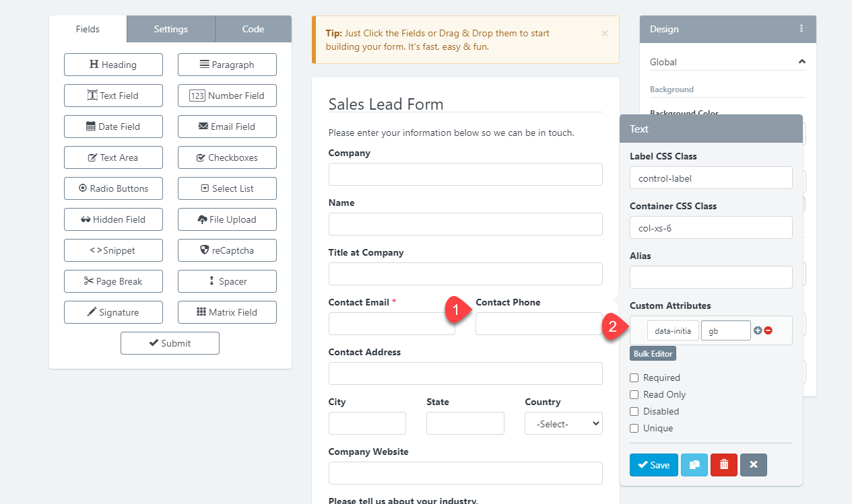Click the duplicate field copy icon button
Image resolution: width=852 pixels, height=504 pixels.
click(694, 465)
